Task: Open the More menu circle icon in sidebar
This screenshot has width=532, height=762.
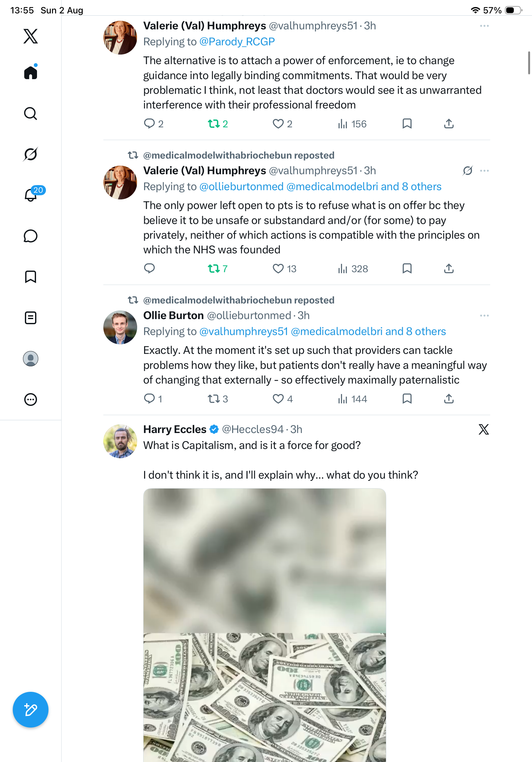Action: pyautogui.click(x=31, y=400)
